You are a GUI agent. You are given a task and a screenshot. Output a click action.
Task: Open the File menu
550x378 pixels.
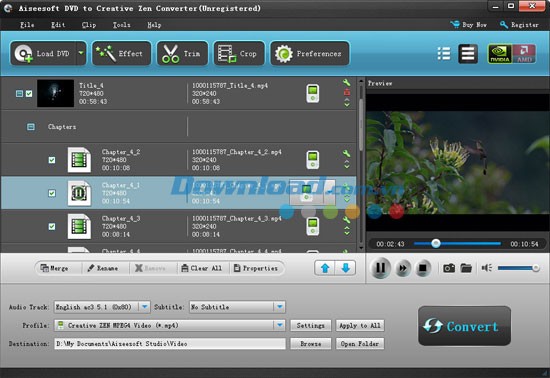coord(27,25)
